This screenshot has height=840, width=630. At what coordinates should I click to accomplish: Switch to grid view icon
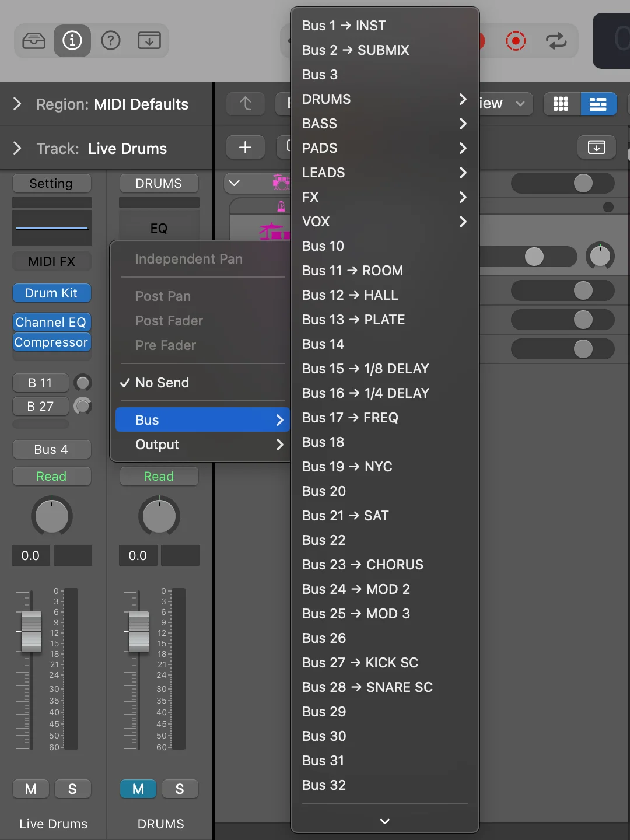click(561, 104)
